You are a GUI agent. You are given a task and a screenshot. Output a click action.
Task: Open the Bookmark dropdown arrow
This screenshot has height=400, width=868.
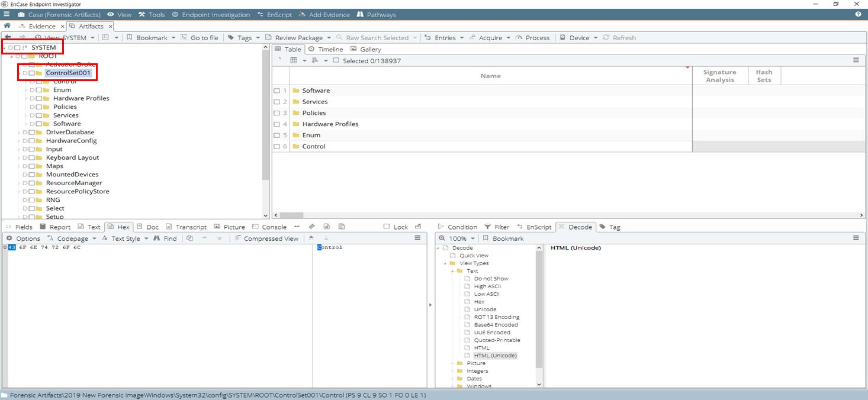pos(173,38)
